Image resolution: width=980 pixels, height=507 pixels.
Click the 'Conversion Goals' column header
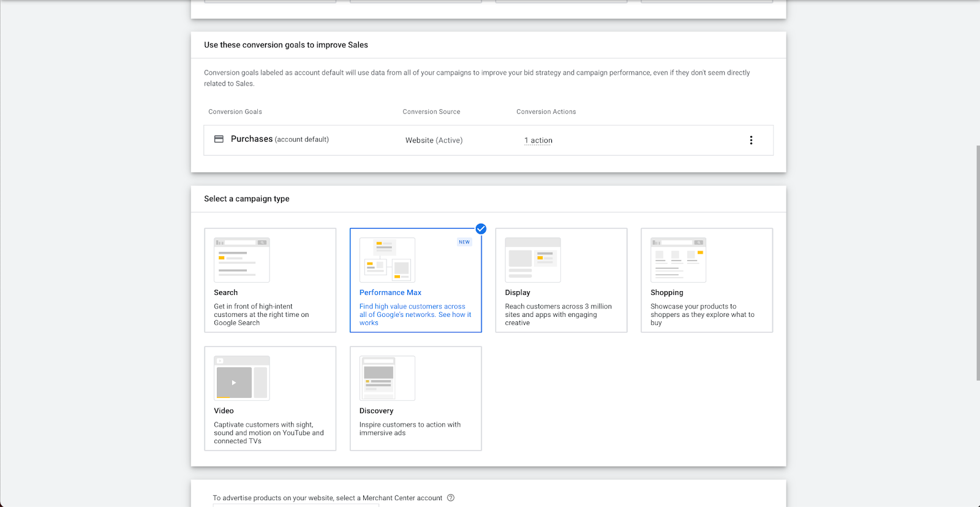tap(235, 112)
